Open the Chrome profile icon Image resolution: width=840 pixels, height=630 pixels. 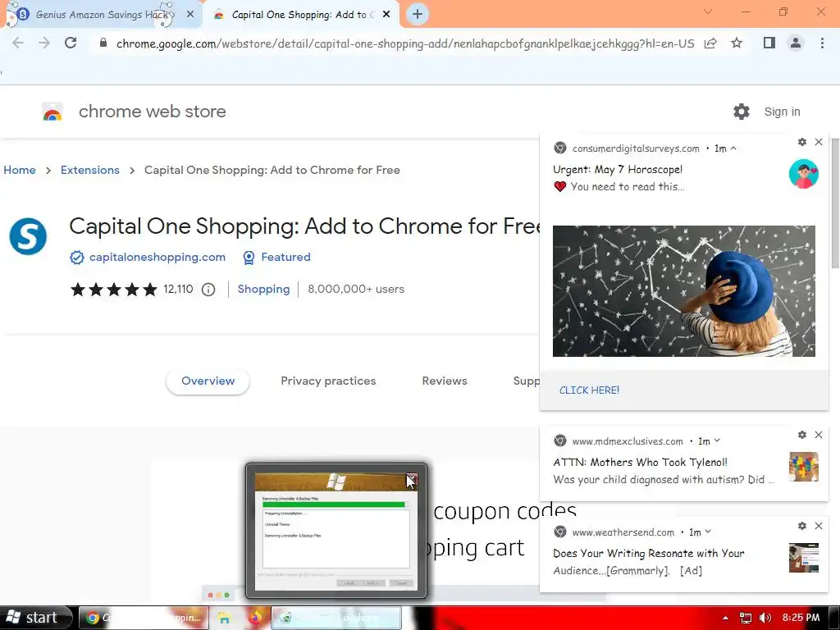pos(796,43)
